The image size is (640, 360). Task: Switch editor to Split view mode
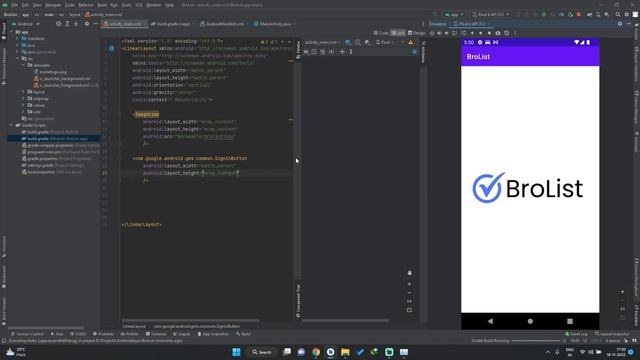[398, 33]
